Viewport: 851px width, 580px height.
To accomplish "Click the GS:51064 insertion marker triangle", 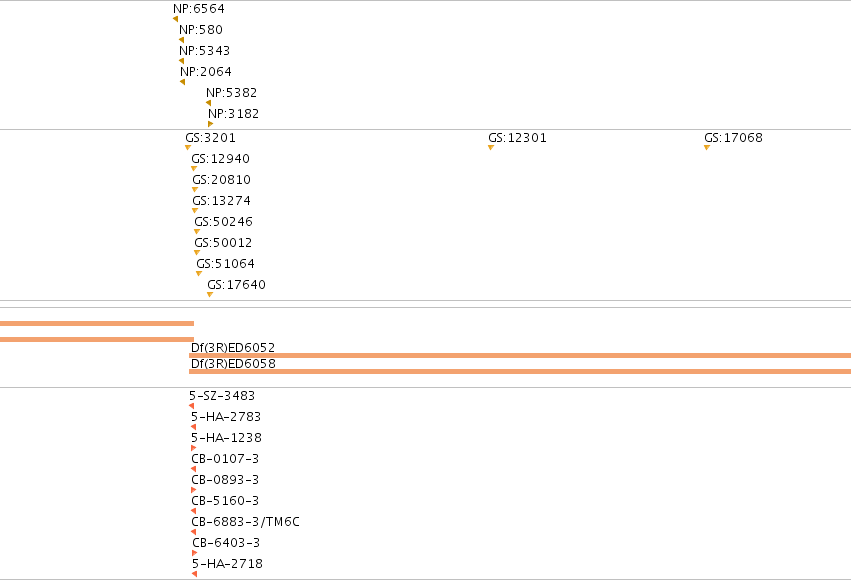I will pos(199,274).
